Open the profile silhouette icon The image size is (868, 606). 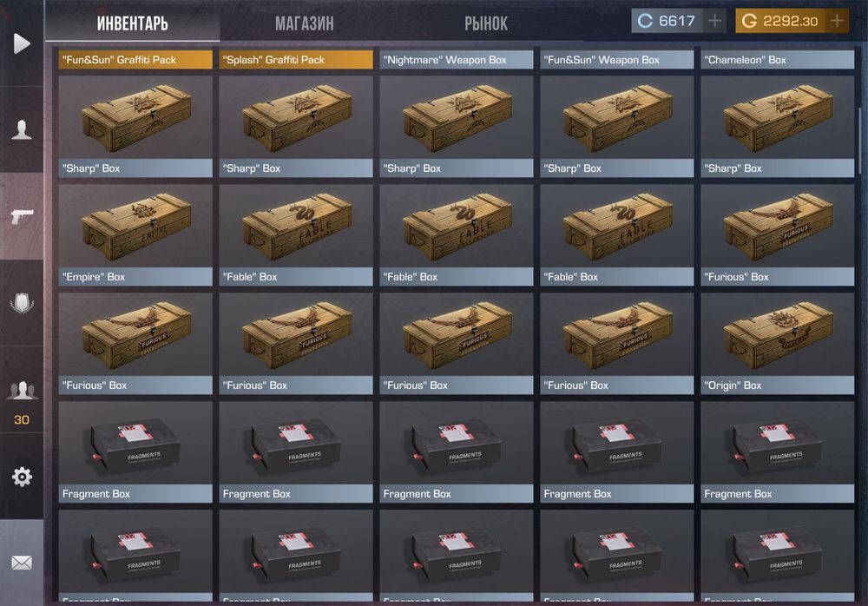[22, 129]
